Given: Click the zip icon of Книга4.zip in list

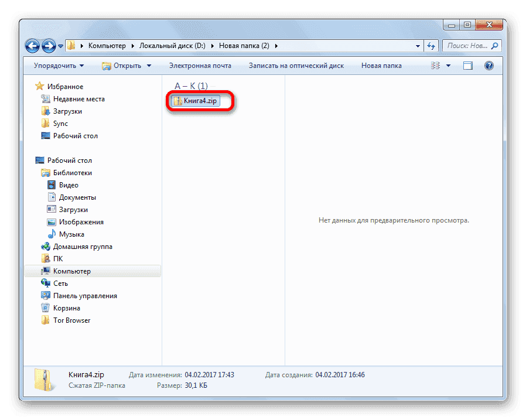Looking at the screenshot, I should (178, 101).
